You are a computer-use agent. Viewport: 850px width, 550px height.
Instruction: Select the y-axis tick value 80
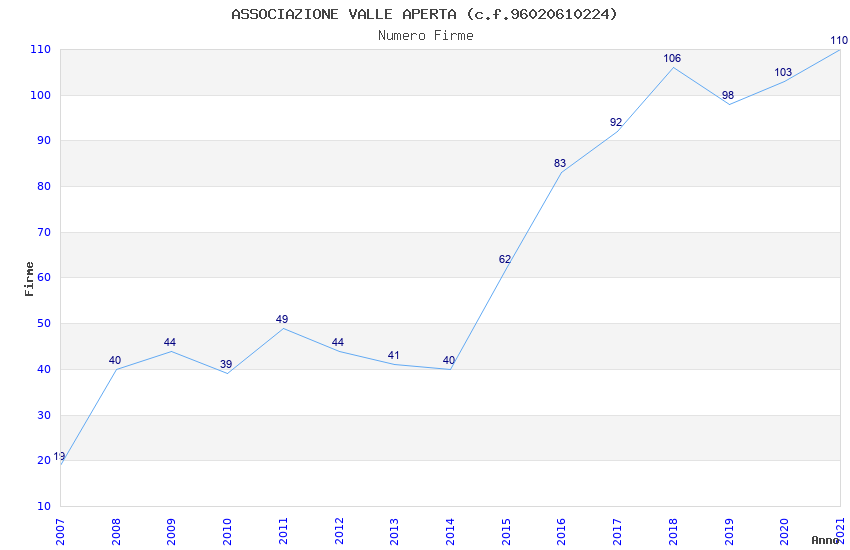pyautogui.click(x=44, y=186)
